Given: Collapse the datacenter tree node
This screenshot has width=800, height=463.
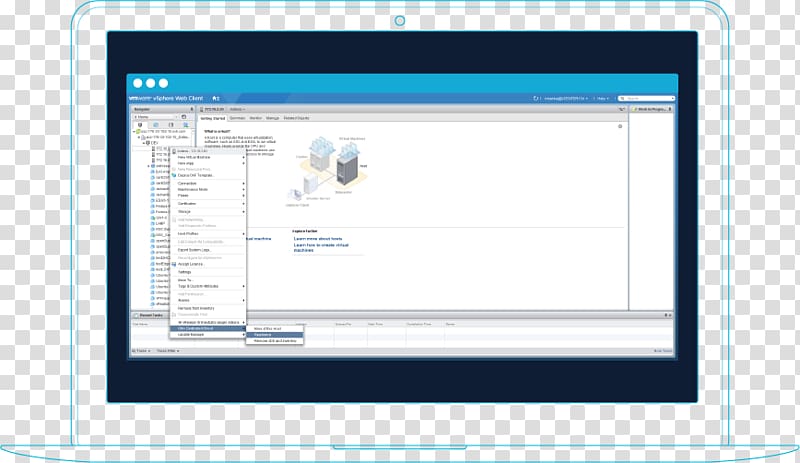Looking at the screenshot, I should [x=139, y=137].
